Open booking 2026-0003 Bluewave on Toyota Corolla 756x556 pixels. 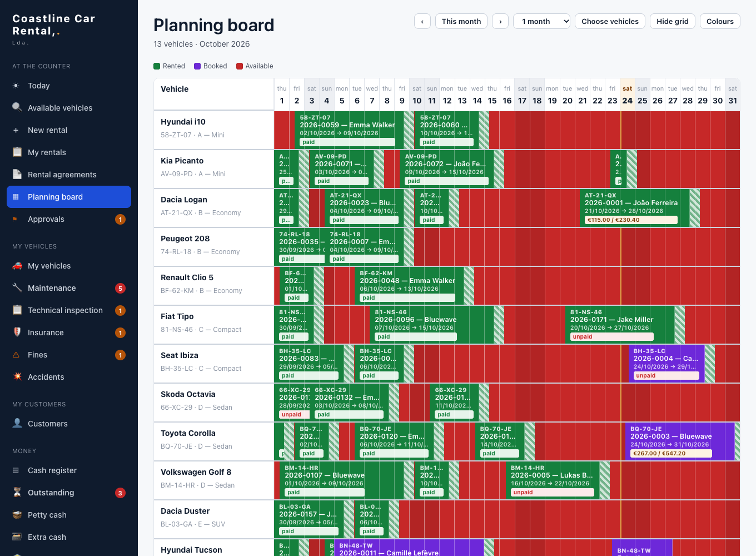[x=680, y=441]
